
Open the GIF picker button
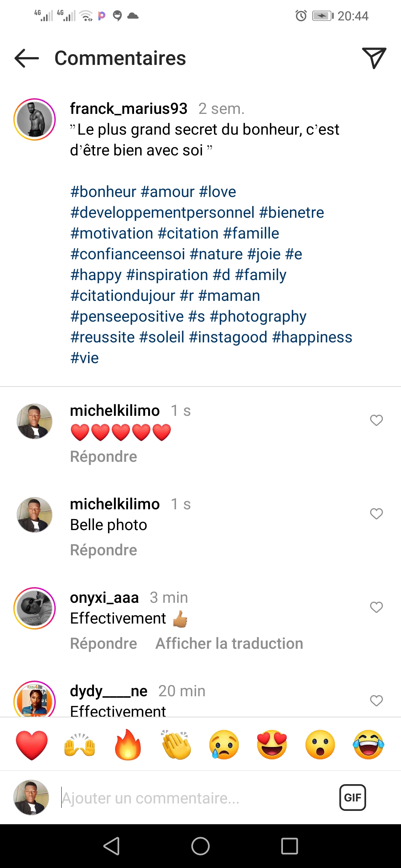(352, 798)
